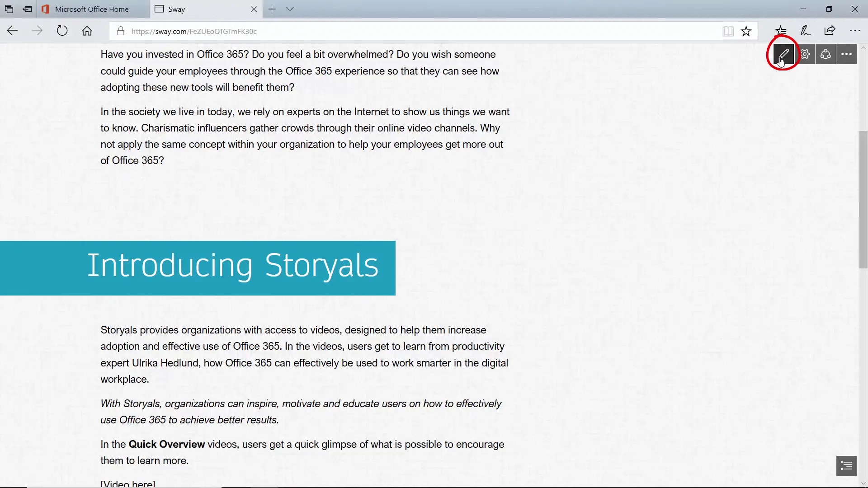868x488 pixels.
Task: Click the bold Quick Overview text
Action: pos(167,444)
